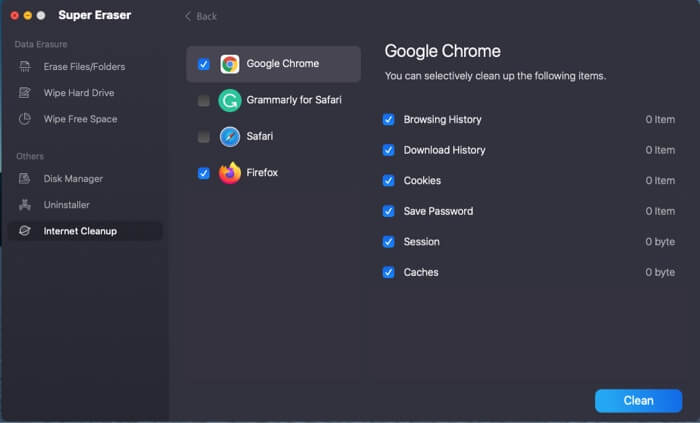Click the Disk Manager icon

(25, 178)
